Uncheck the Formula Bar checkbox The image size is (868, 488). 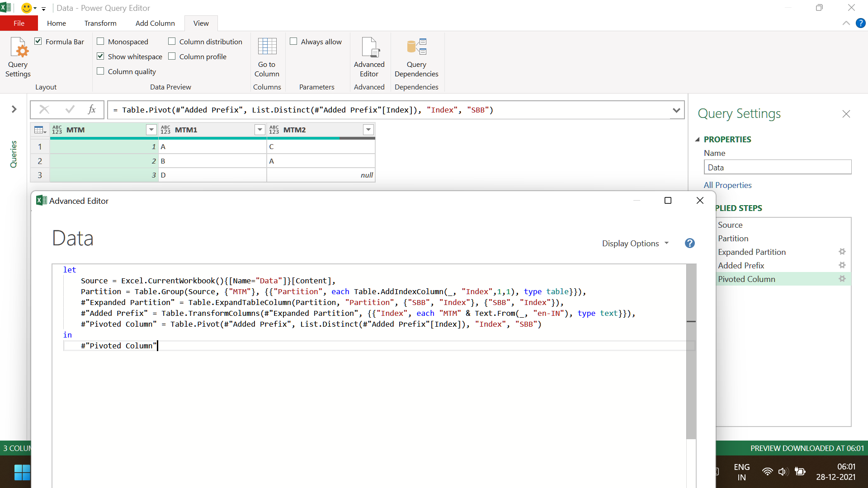[x=38, y=41]
